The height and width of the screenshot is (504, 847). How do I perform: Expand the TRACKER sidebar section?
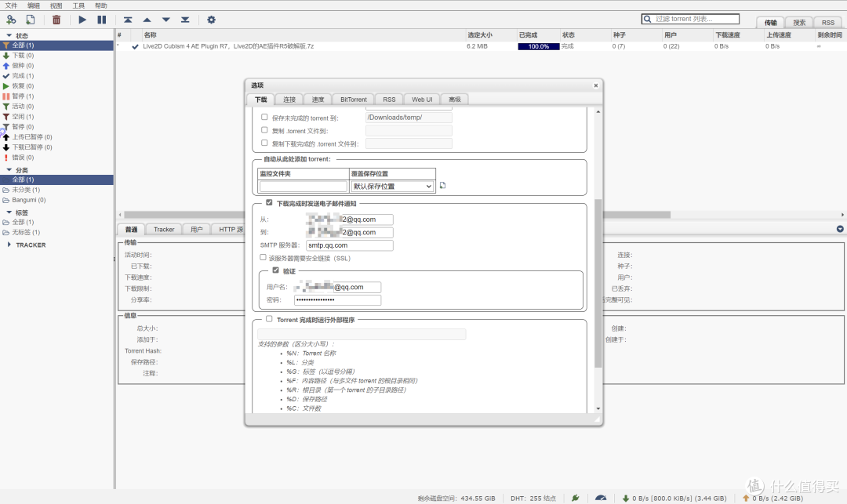click(9, 245)
